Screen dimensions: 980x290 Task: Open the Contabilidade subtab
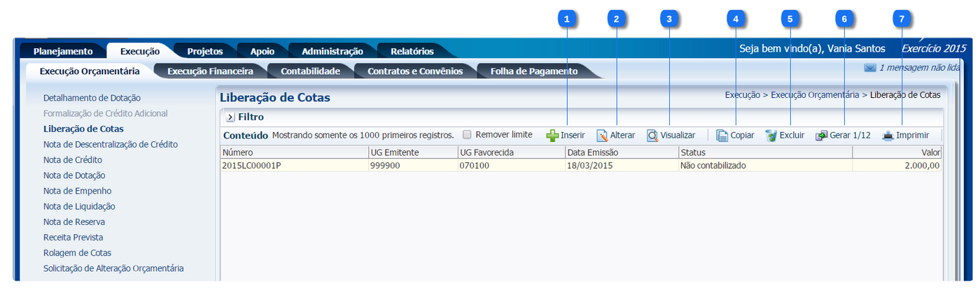coord(310,71)
